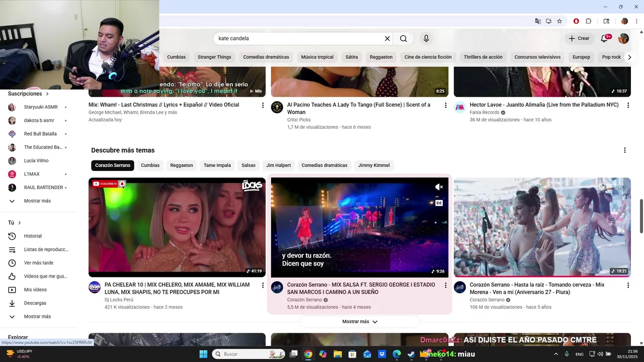
Task: Select the Salsas topic chip
Action: click(x=249, y=165)
